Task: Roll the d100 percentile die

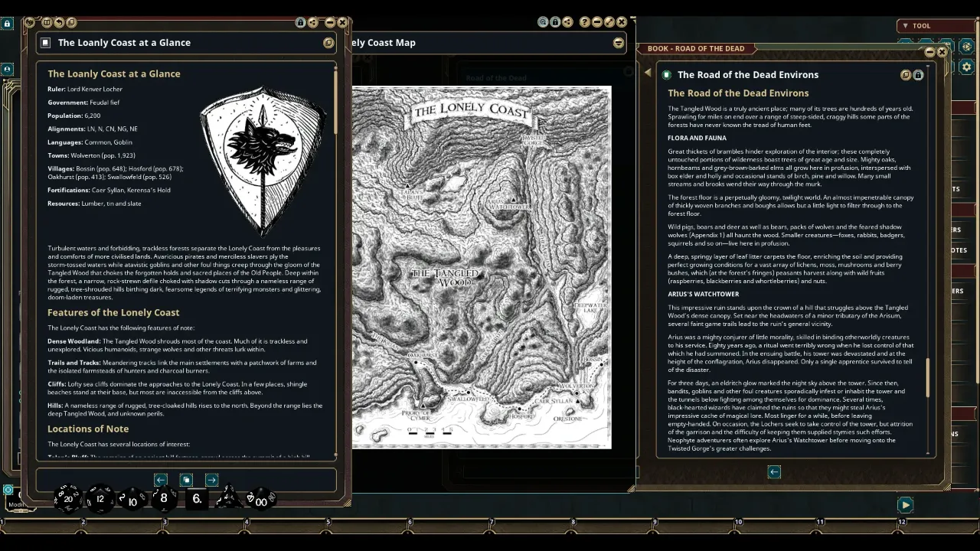Action: (x=261, y=499)
